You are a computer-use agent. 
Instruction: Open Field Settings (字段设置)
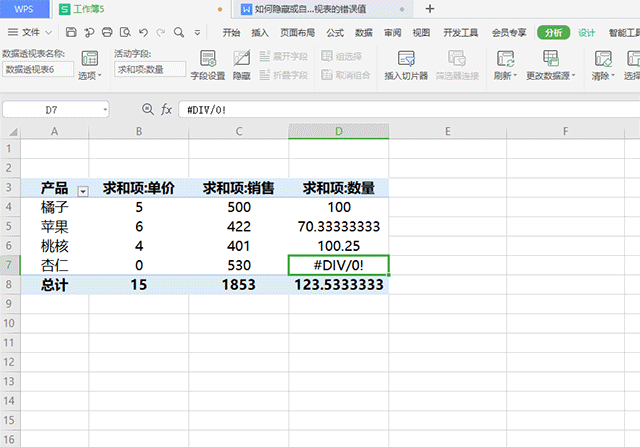(208, 64)
